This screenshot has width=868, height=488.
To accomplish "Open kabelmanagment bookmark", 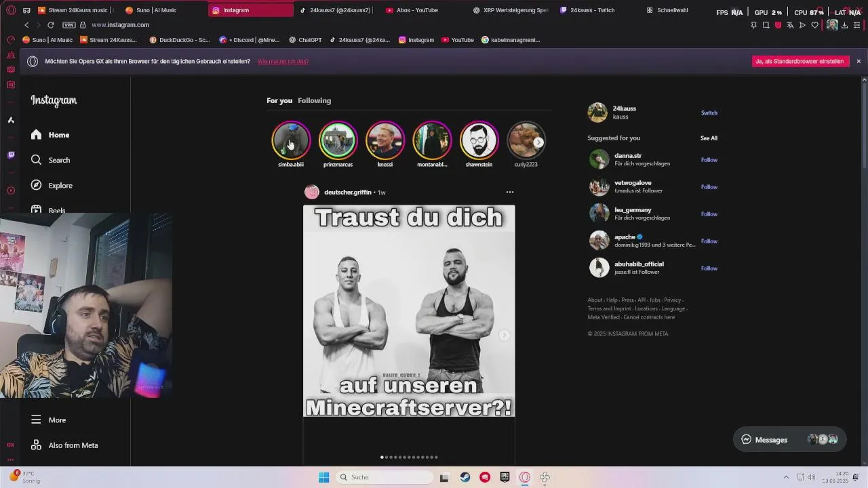I will tap(511, 40).
